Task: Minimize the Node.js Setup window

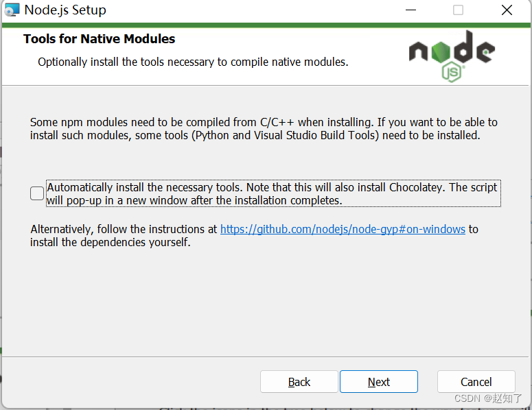Action: 410,10
